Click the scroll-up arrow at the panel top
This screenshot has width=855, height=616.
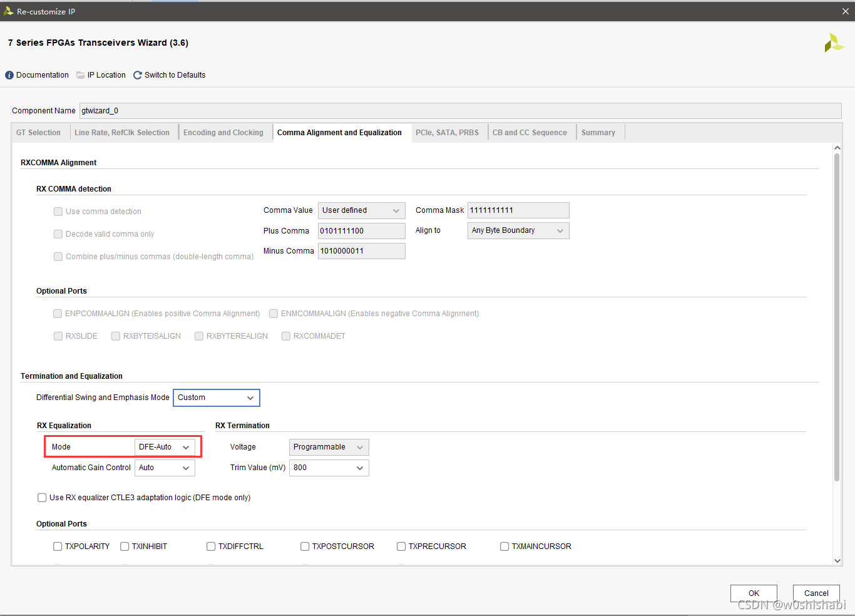837,148
